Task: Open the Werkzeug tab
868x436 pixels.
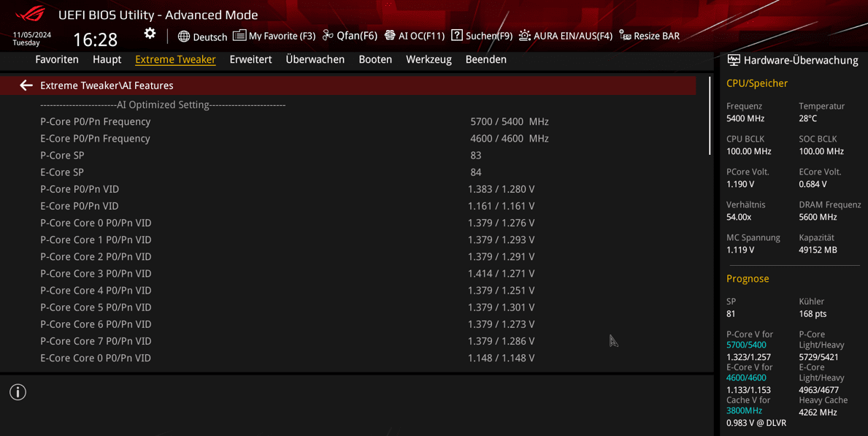Action: (x=429, y=59)
